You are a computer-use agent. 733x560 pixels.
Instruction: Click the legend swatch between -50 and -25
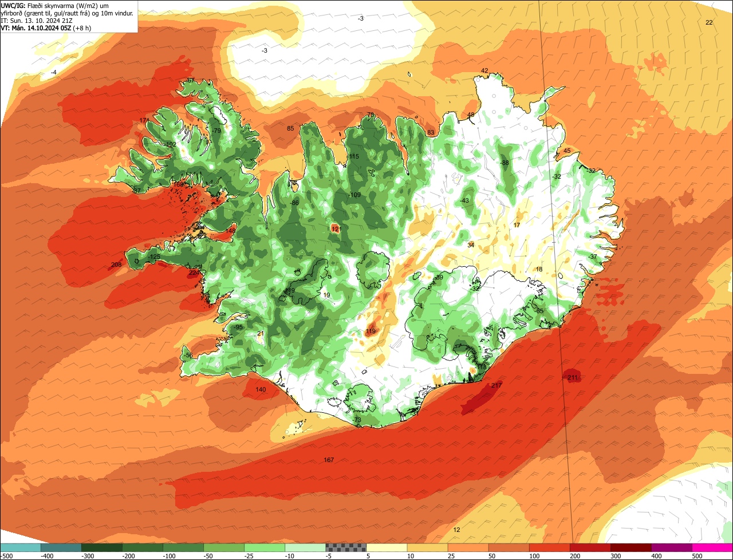(224, 547)
